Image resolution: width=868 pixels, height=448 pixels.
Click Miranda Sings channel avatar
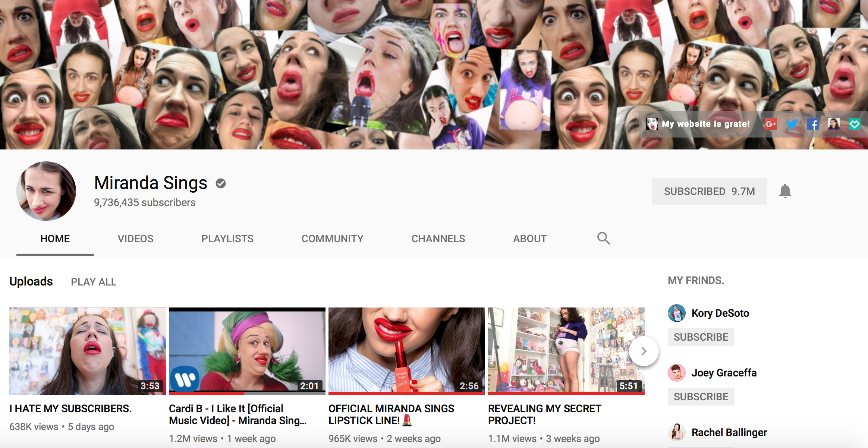(46, 191)
